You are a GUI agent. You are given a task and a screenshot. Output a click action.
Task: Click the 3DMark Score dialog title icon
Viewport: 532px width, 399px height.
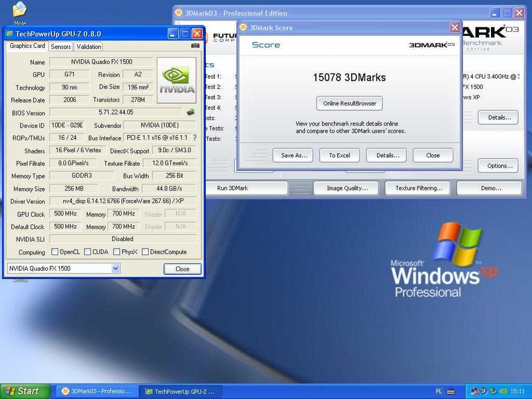coord(243,27)
